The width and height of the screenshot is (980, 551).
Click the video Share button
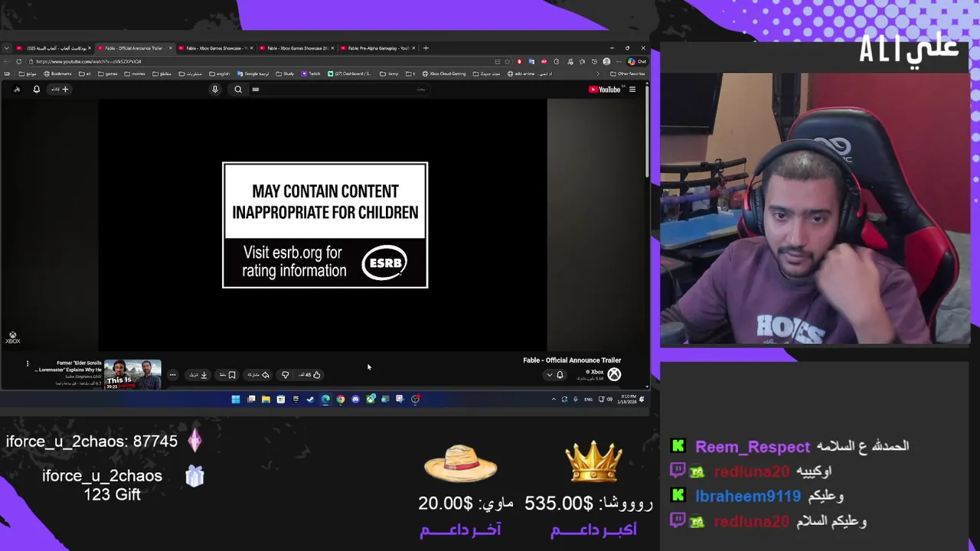258,375
